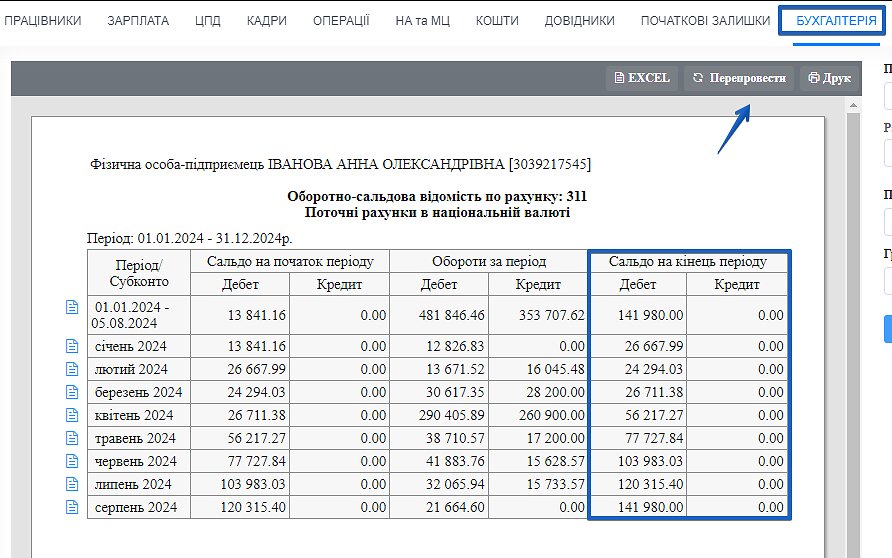Open document icon beside травень 2024 row

(x=71, y=438)
